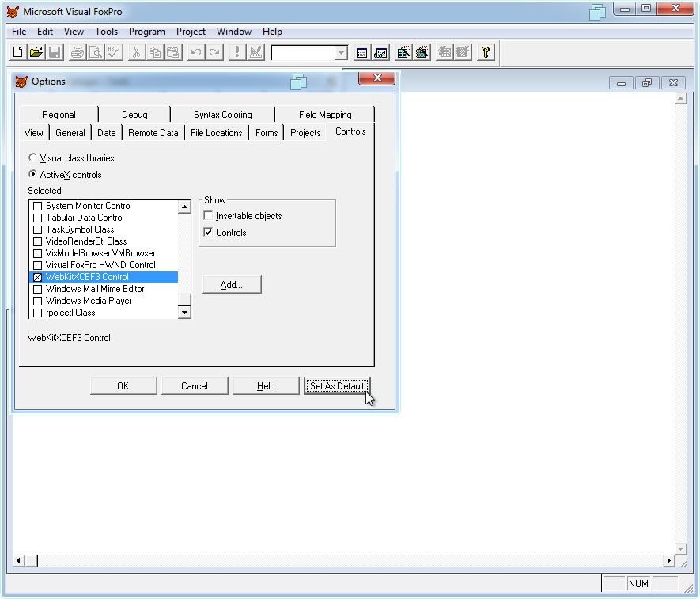Switch to the Debug tab

(x=134, y=115)
